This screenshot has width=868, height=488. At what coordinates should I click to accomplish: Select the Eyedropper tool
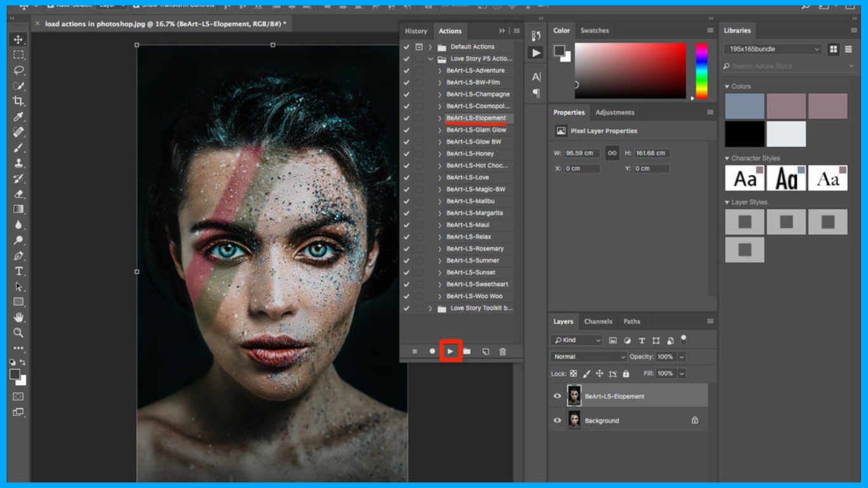[18, 116]
